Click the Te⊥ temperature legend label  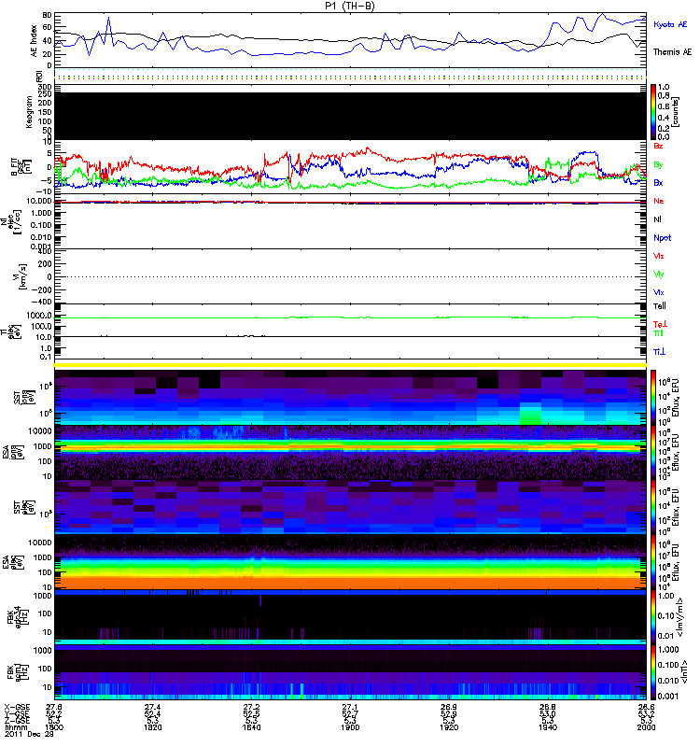point(660,323)
